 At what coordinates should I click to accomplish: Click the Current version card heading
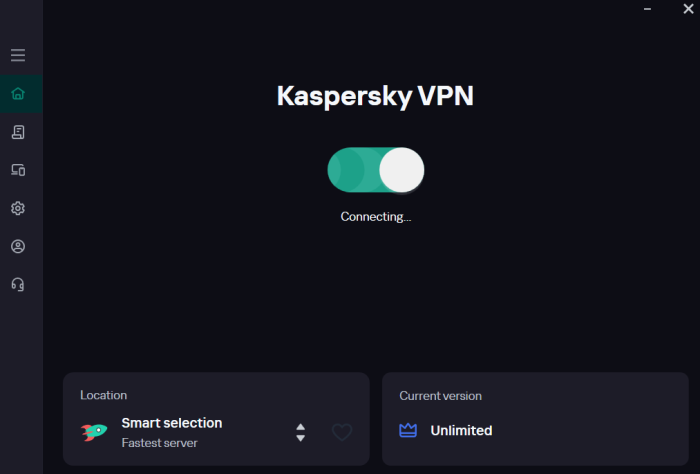pos(440,396)
